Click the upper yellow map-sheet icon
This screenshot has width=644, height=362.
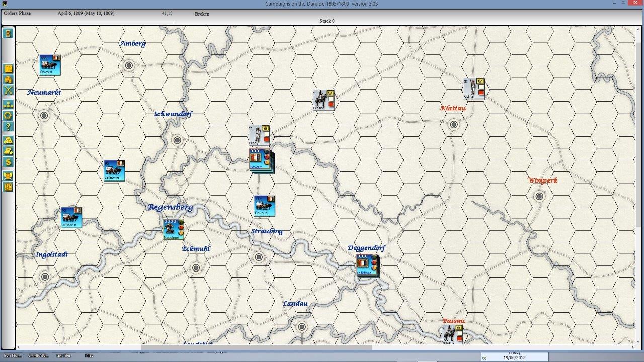8,140
